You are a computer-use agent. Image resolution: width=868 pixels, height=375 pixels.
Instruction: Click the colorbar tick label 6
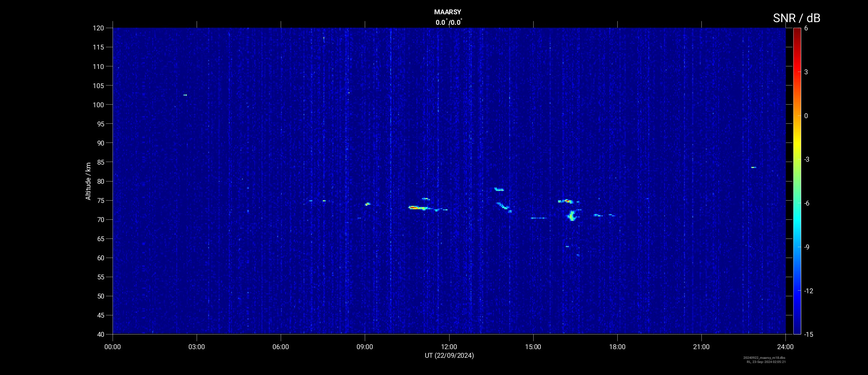pyautogui.click(x=806, y=28)
